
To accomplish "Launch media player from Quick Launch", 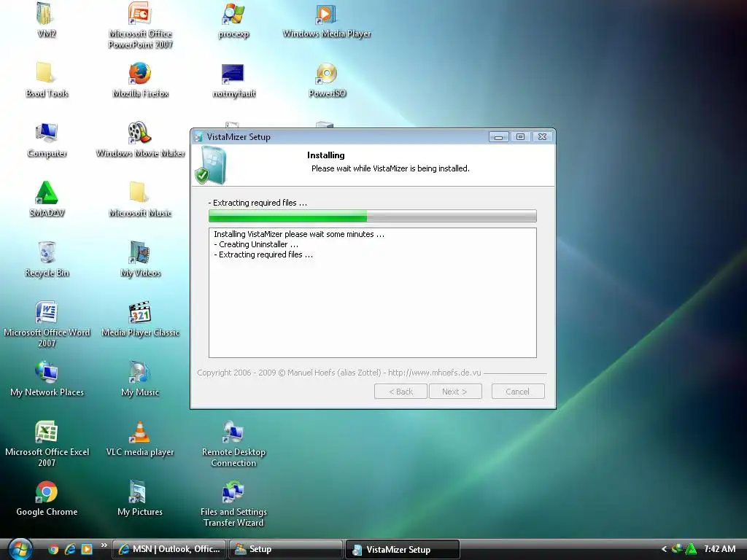I will (87, 550).
